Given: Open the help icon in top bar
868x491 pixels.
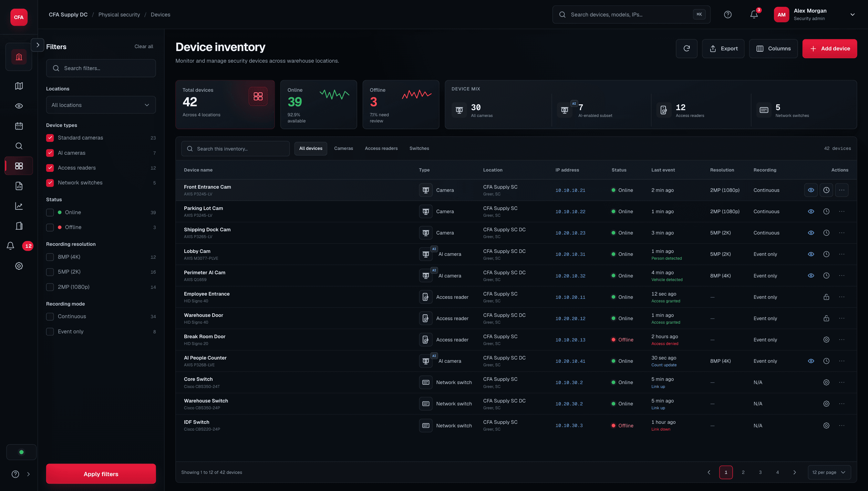Looking at the screenshot, I should click(728, 15).
